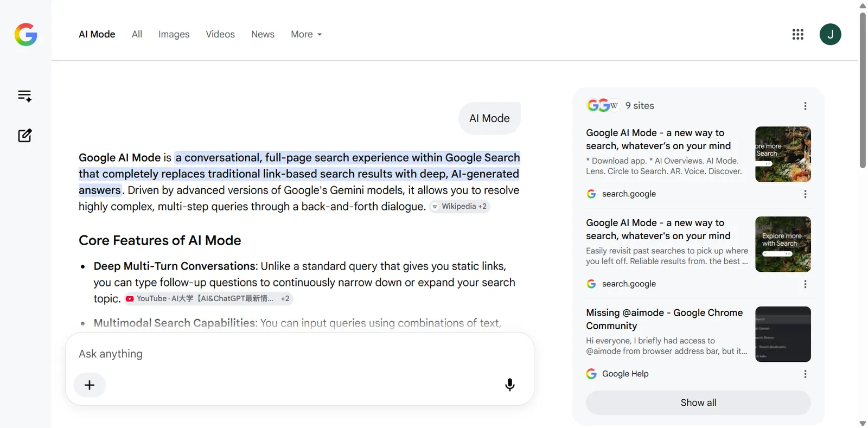
Task: Open three-dot menu beside 9 sites
Action: [805, 106]
